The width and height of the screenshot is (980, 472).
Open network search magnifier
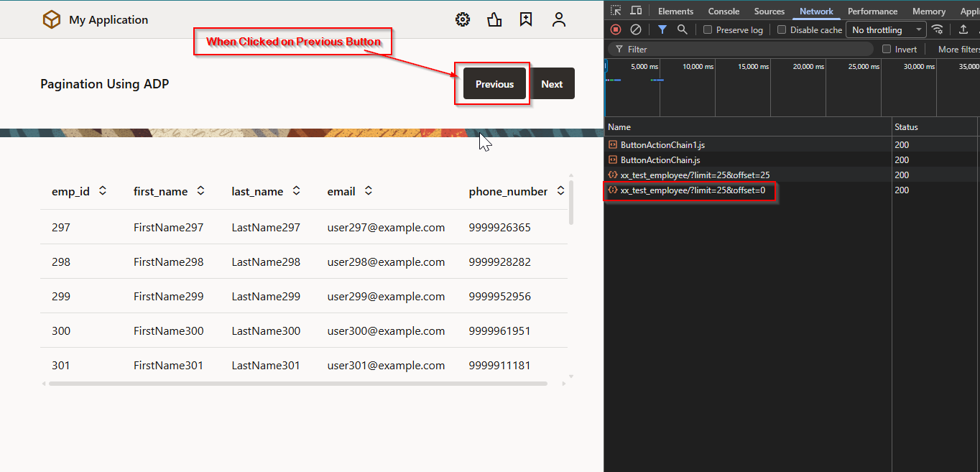pyautogui.click(x=683, y=29)
